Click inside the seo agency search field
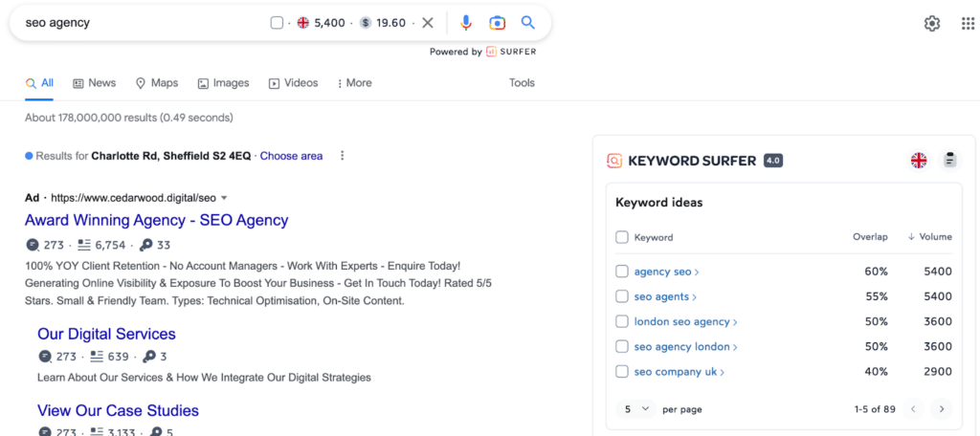 (144, 23)
